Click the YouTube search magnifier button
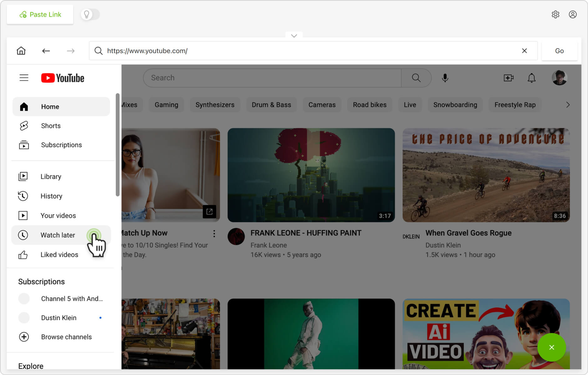The height and width of the screenshot is (375, 588). [416, 78]
